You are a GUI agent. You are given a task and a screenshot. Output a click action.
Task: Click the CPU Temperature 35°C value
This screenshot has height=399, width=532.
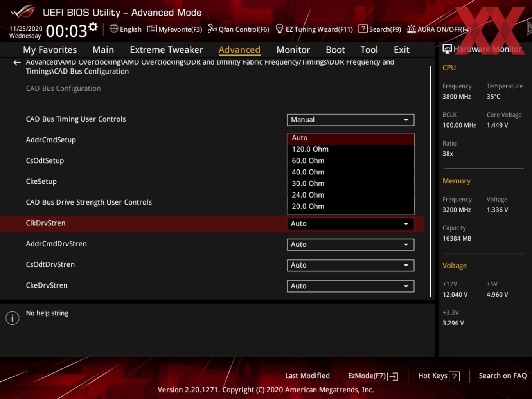pyautogui.click(x=493, y=97)
